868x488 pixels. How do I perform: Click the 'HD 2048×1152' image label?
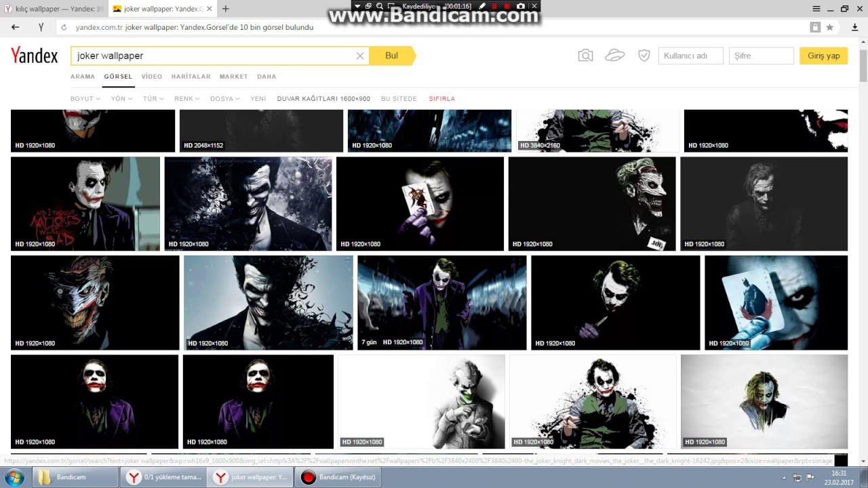(x=203, y=146)
